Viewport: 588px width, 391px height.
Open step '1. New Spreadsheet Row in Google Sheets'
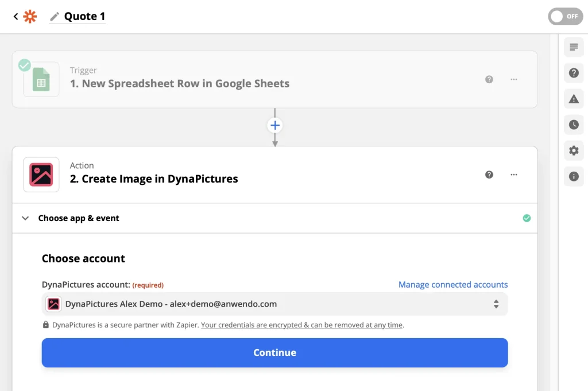pos(180,84)
